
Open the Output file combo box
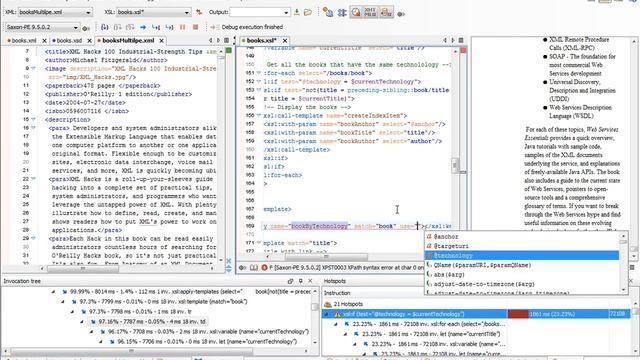point(260,12)
